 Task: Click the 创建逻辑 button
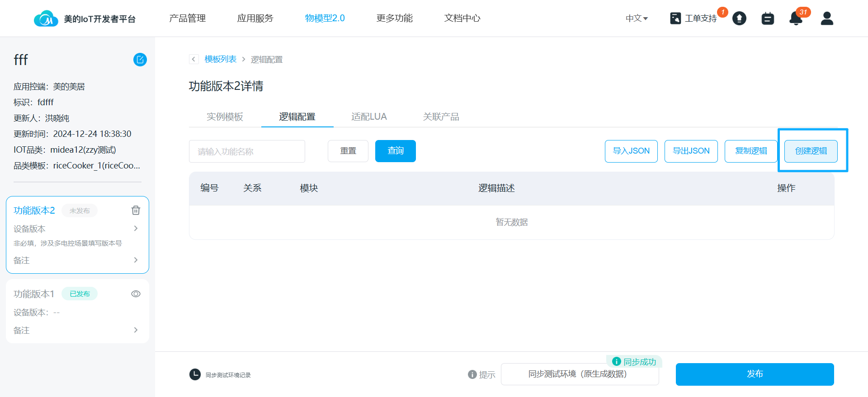click(811, 151)
